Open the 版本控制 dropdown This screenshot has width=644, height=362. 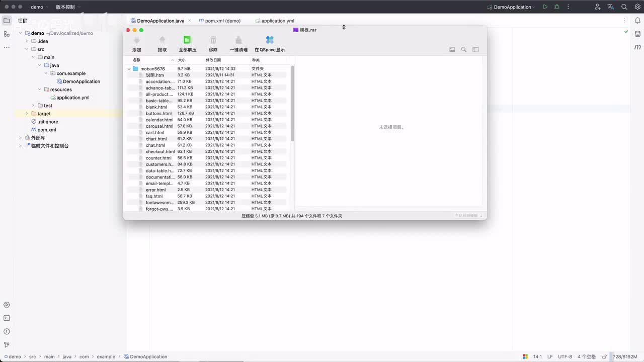[68, 7]
